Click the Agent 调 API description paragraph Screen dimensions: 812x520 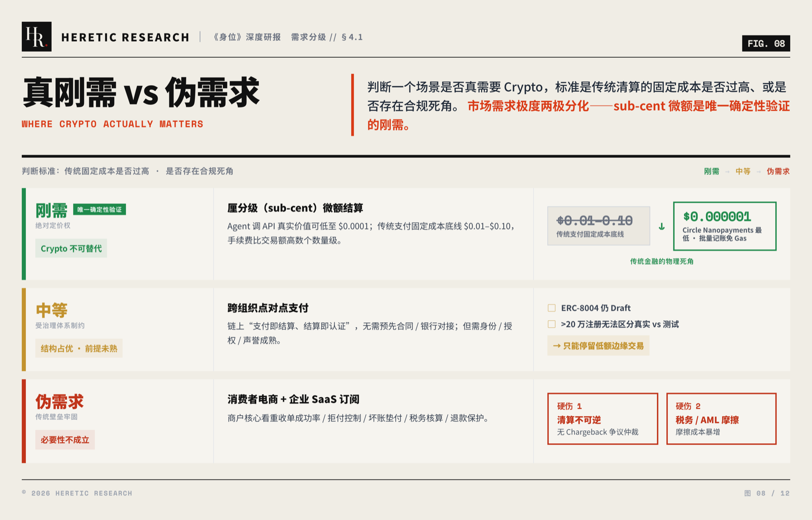pos(371,233)
